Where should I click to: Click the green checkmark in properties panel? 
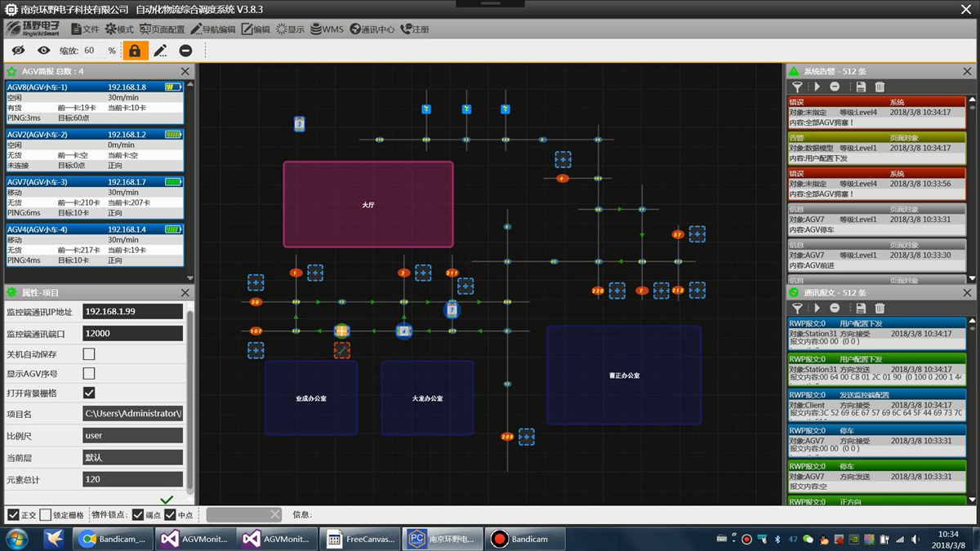coord(167,500)
